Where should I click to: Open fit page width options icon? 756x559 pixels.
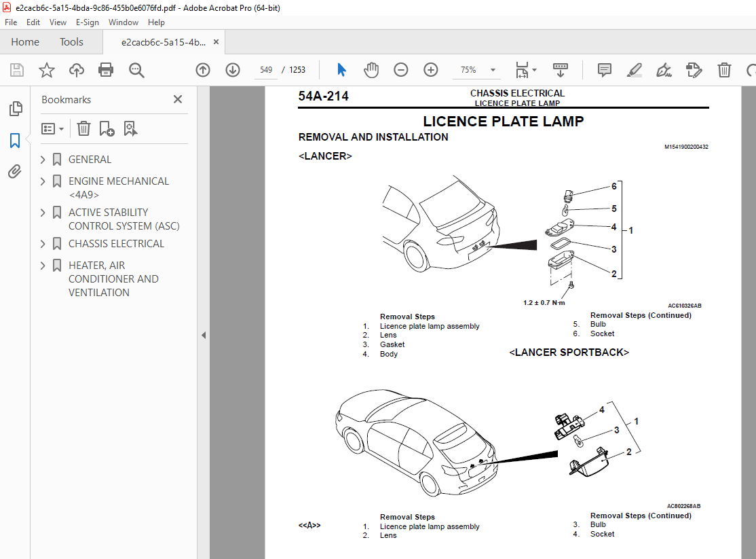coord(525,70)
